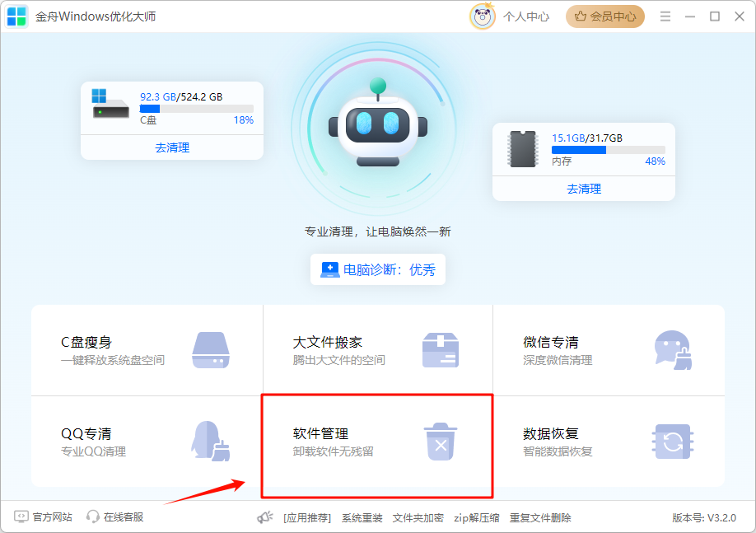756x533 pixels.
Task: Click the megaphone announcement icon
Action: pos(264,517)
